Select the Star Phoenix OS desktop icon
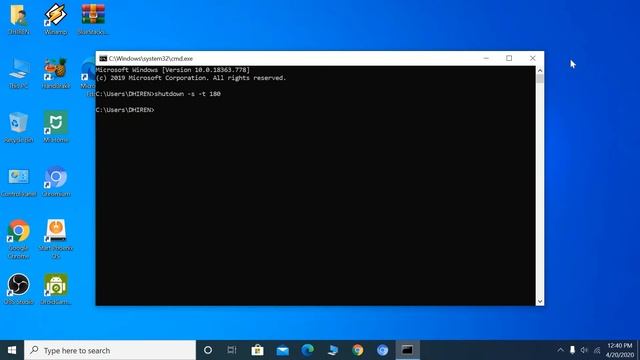 point(56,239)
